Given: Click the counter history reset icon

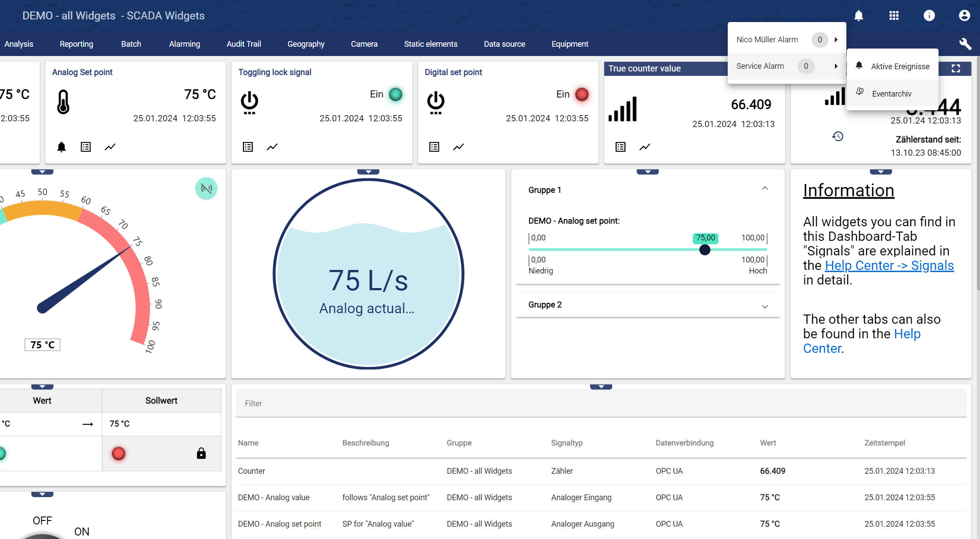Looking at the screenshot, I should click(838, 136).
